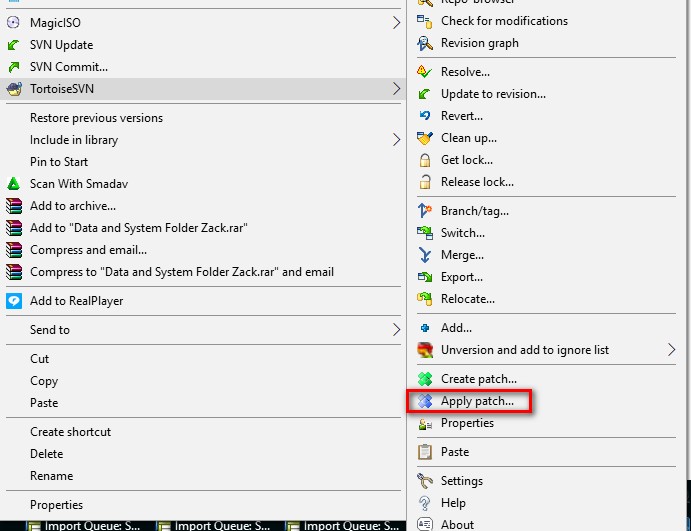Click the Help question mark icon
The width and height of the screenshot is (691, 531).
(425, 503)
